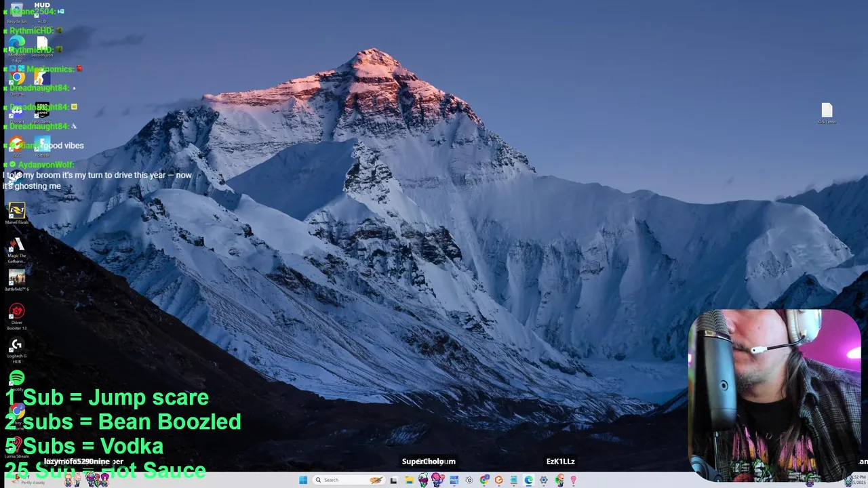Select the Session.json file on the desktop

pos(42,46)
